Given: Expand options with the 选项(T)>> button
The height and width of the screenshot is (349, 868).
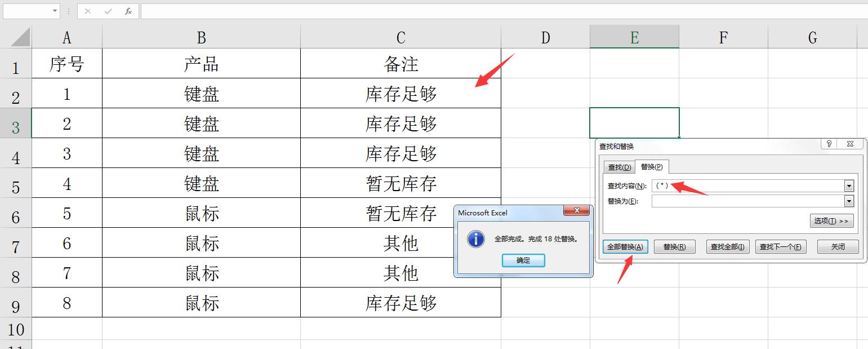Looking at the screenshot, I should point(832,221).
